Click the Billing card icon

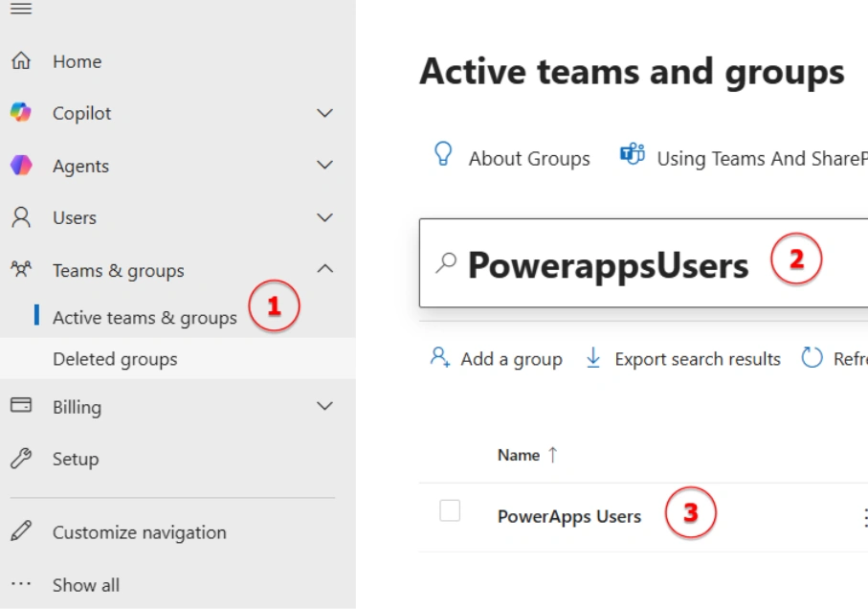21,405
